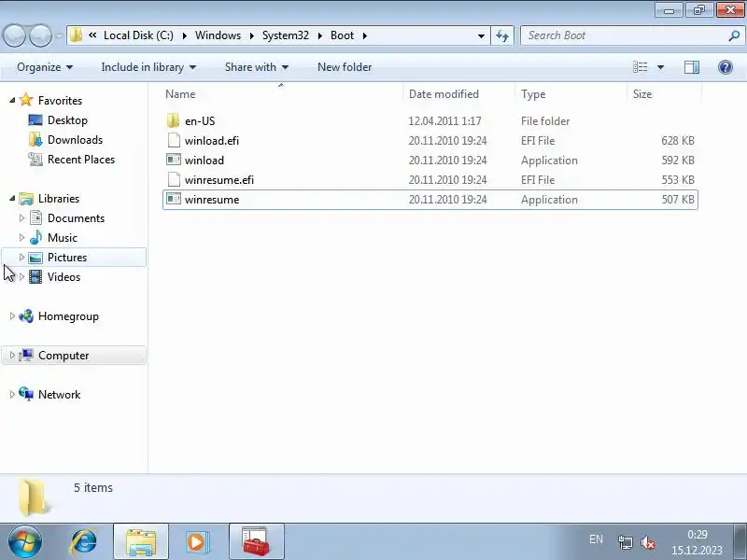Open the Share with menu
This screenshot has width=747, height=560.
pyautogui.click(x=257, y=67)
